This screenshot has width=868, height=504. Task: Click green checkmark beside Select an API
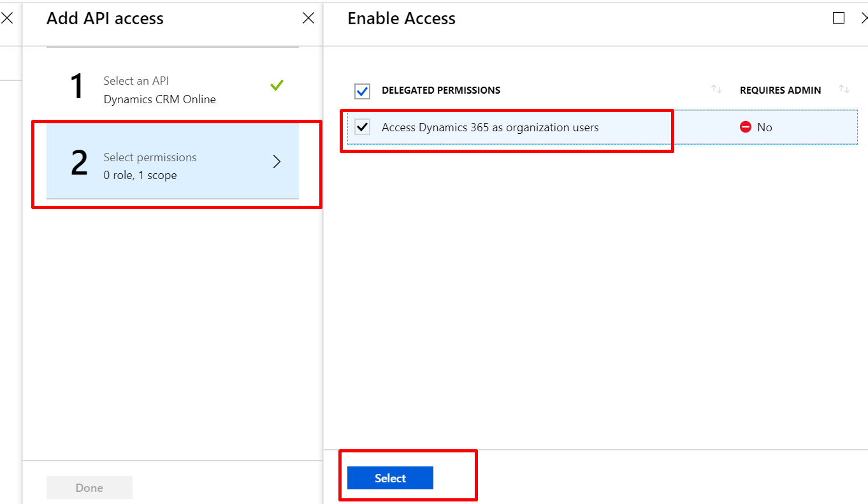[x=277, y=85]
